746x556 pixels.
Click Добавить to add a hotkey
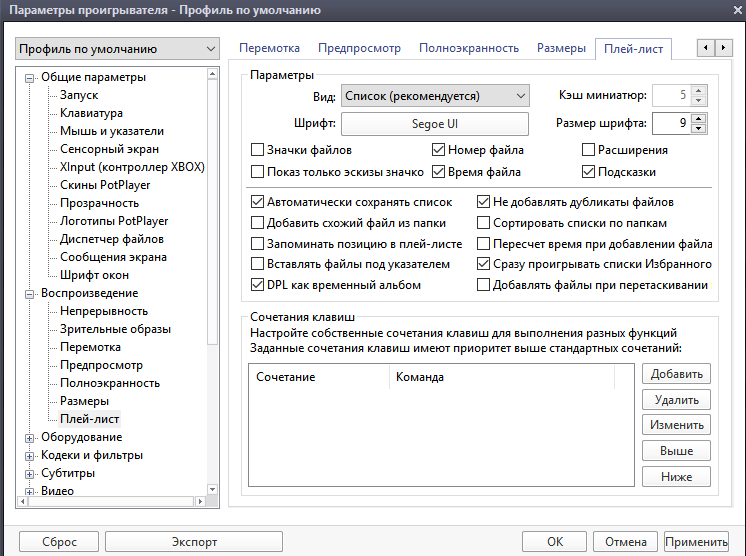coord(676,374)
